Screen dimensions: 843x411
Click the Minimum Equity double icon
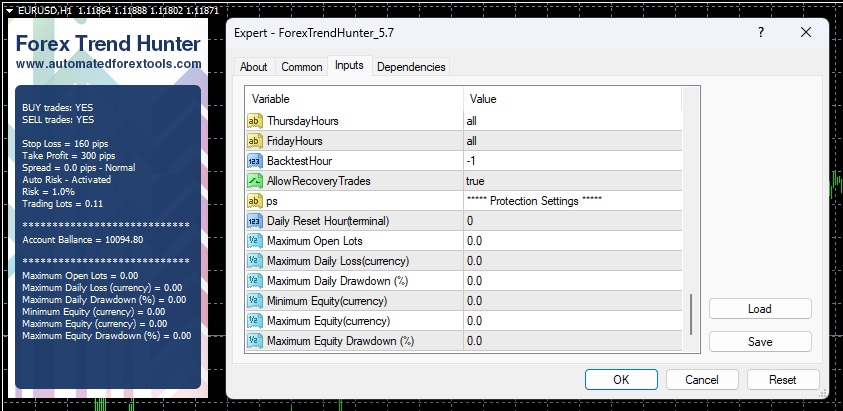pos(255,301)
